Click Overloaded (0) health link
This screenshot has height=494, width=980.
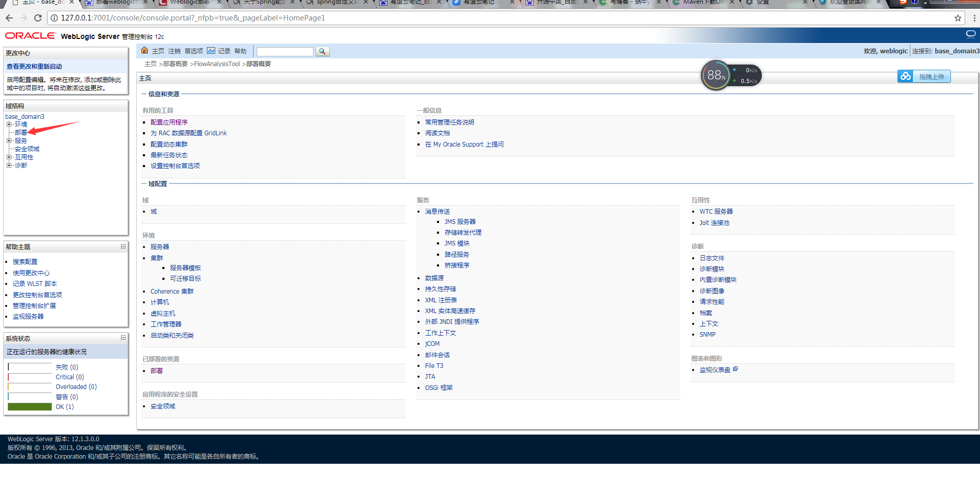[x=76, y=387]
